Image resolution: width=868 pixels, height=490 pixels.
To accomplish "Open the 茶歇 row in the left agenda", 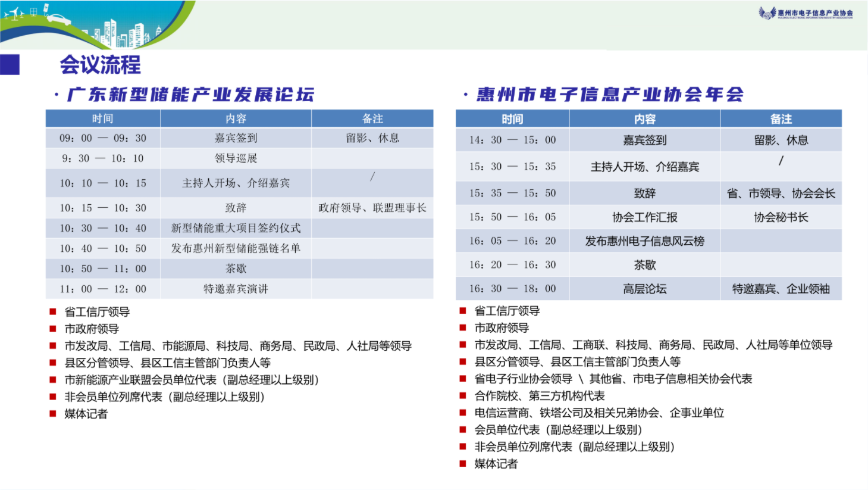I will (x=236, y=268).
